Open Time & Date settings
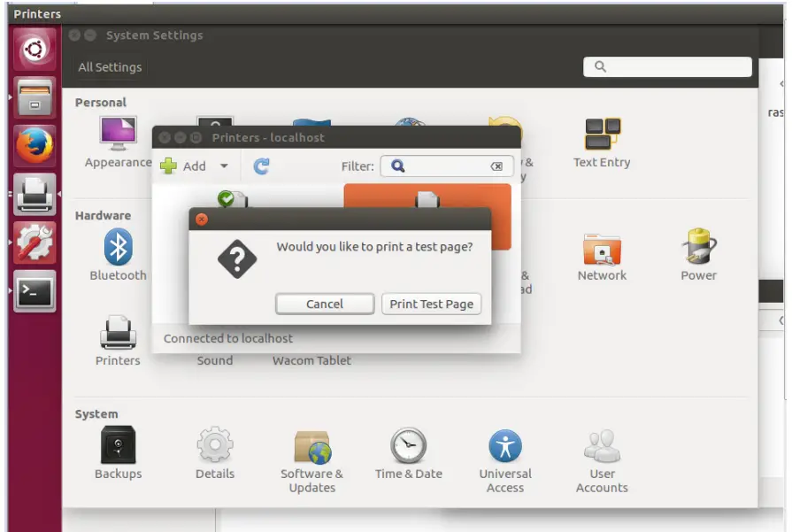This screenshot has height=532, width=792. 408,453
